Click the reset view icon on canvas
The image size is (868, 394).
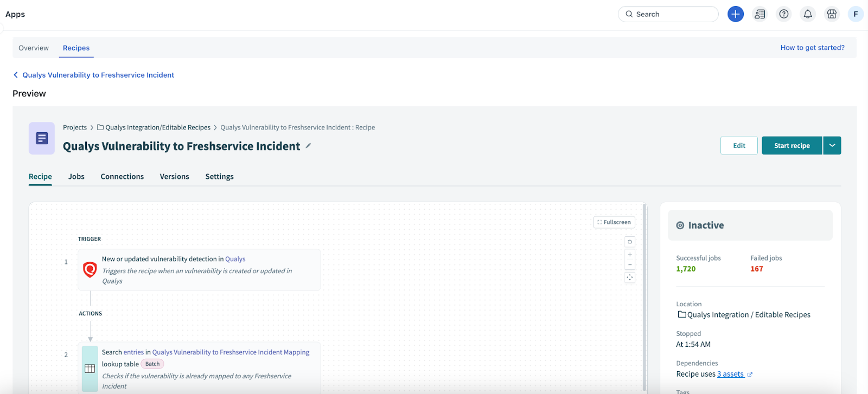point(630,242)
